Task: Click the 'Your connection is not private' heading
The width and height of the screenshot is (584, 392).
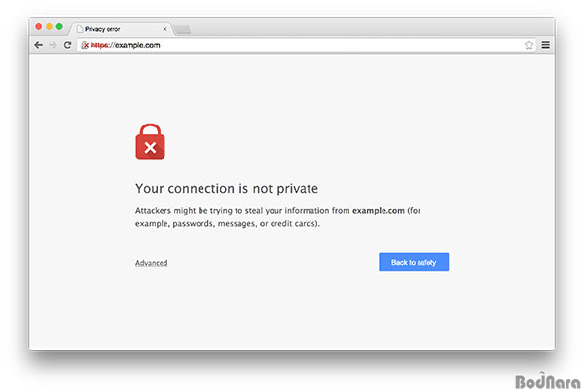Action: click(227, 189)
